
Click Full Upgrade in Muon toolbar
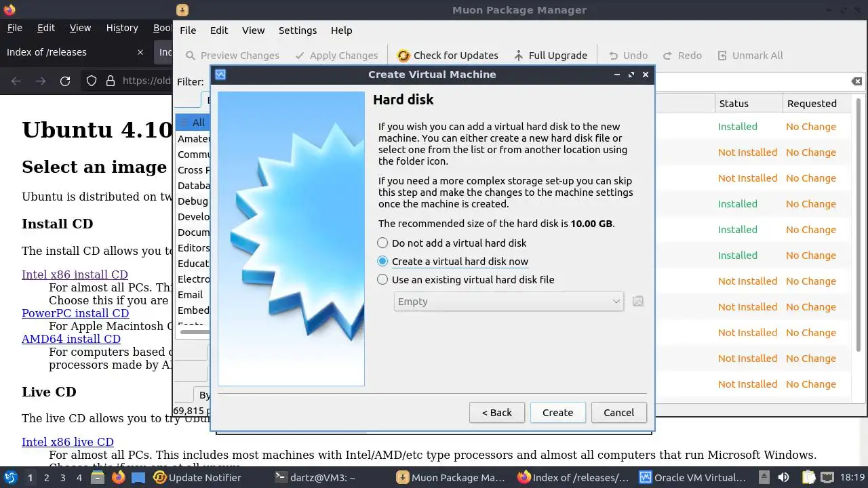[550, 56]
